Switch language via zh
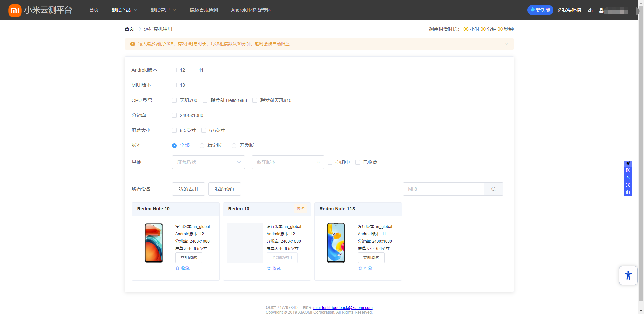The image size is (644, 314). (590, 10)
